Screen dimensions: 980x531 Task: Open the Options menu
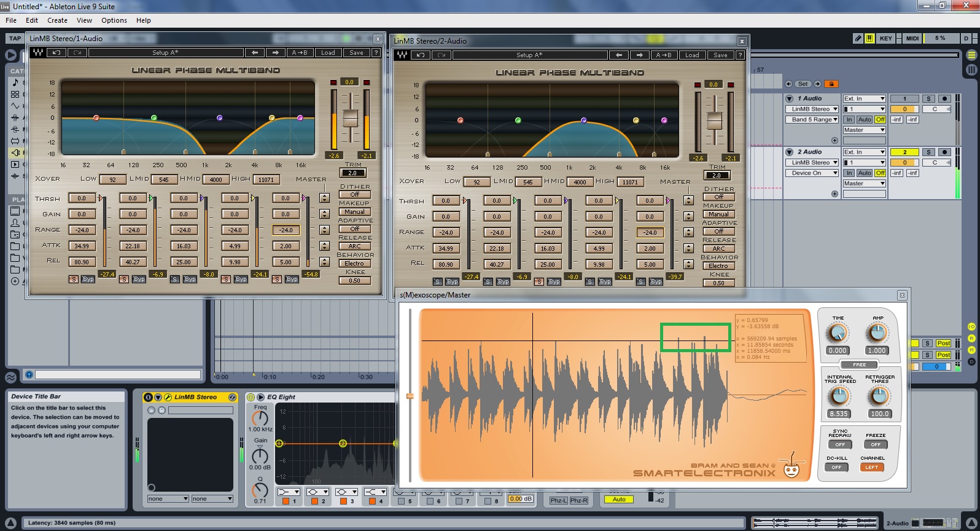point(114,20)
